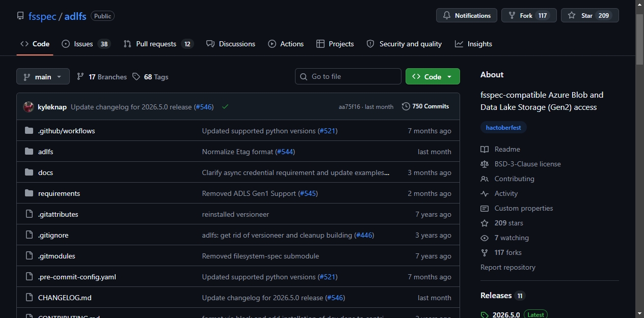644x318 pixels.
Task: Click commit hash aa75f16
Action: (350, 107)
